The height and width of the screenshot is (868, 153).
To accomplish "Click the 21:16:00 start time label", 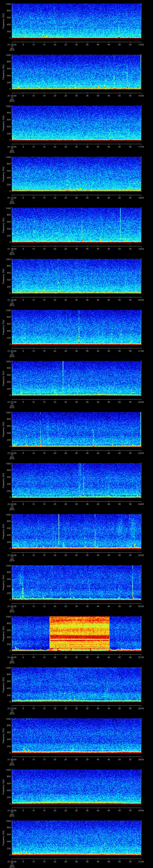I will click(12, 147).
